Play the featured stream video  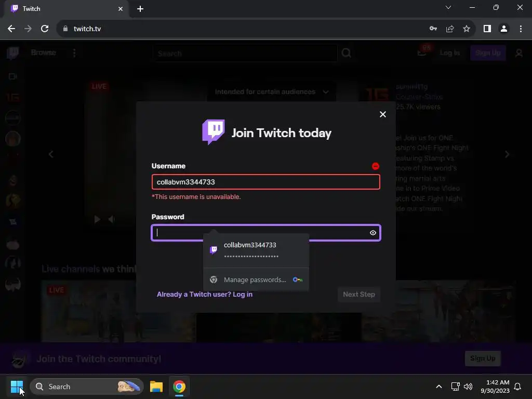point(97,219)
